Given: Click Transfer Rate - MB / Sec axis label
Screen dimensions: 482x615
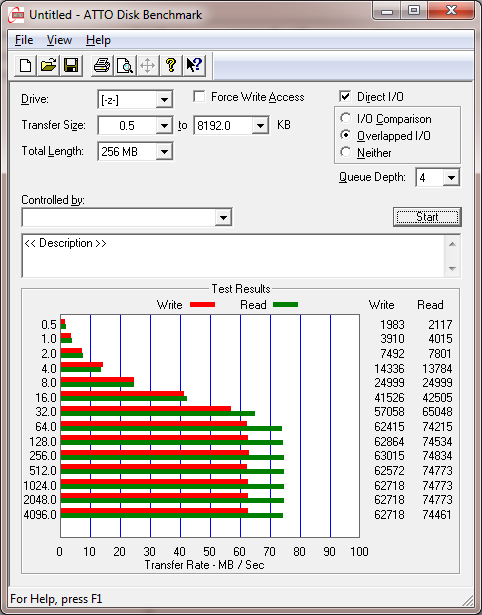Looking at the screenshot, I should point(204,565).
